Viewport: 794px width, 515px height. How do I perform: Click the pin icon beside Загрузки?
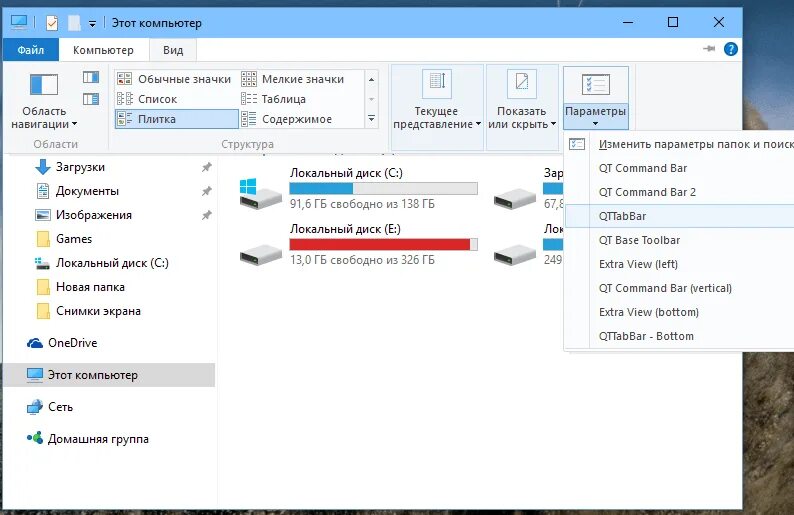point(207,167)
